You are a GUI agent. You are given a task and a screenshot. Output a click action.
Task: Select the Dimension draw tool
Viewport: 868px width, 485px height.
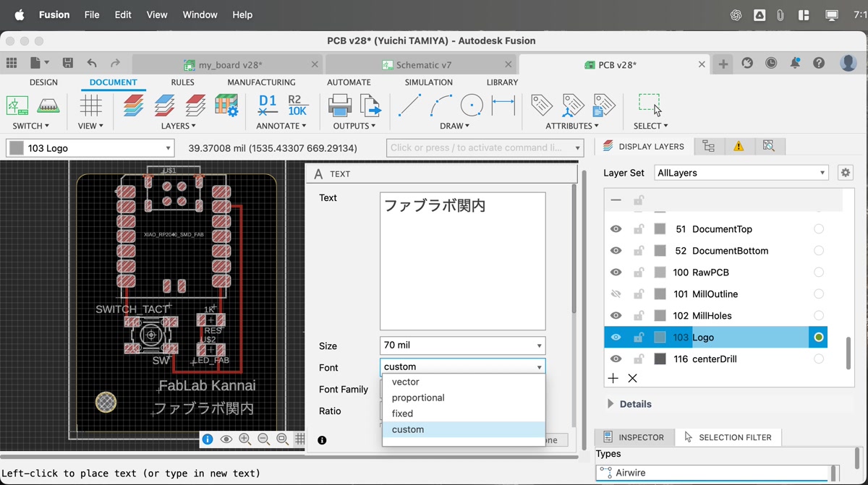(x=503, y=106)
